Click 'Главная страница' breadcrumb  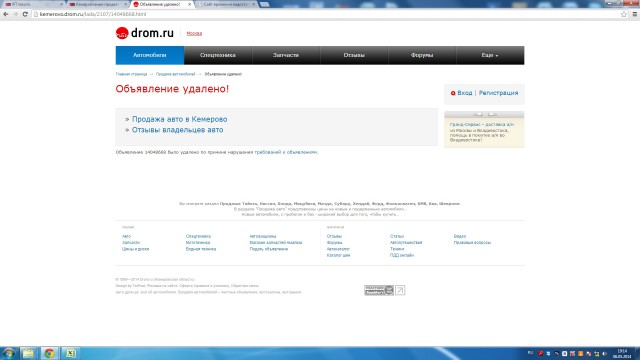point(131,74)
